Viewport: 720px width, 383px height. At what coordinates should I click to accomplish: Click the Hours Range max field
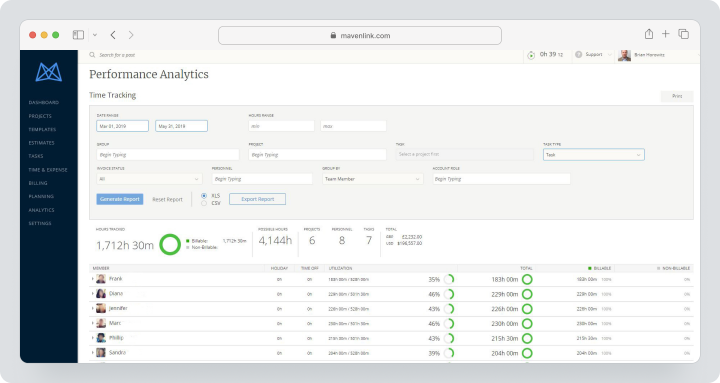coord(353,126)
